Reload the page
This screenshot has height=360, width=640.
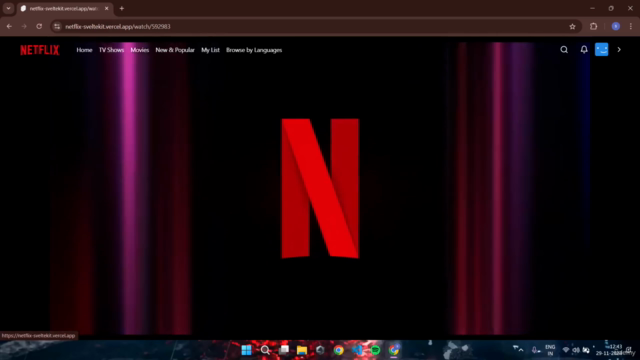click(39, 26)
